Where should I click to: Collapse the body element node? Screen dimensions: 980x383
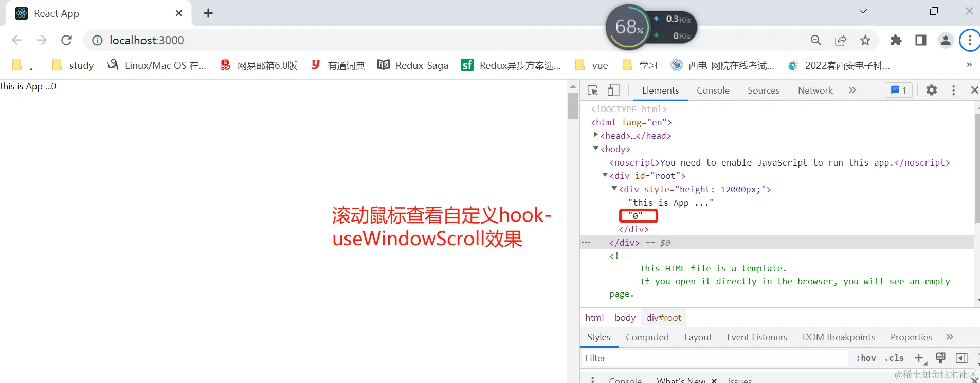point(595,148)
